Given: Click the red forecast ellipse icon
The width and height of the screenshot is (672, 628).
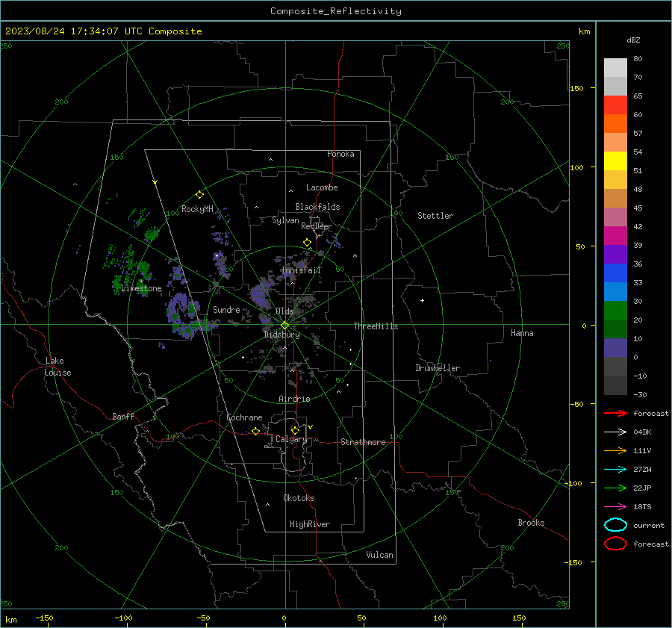Looking at the screenshot, I should tap(615, 544).
